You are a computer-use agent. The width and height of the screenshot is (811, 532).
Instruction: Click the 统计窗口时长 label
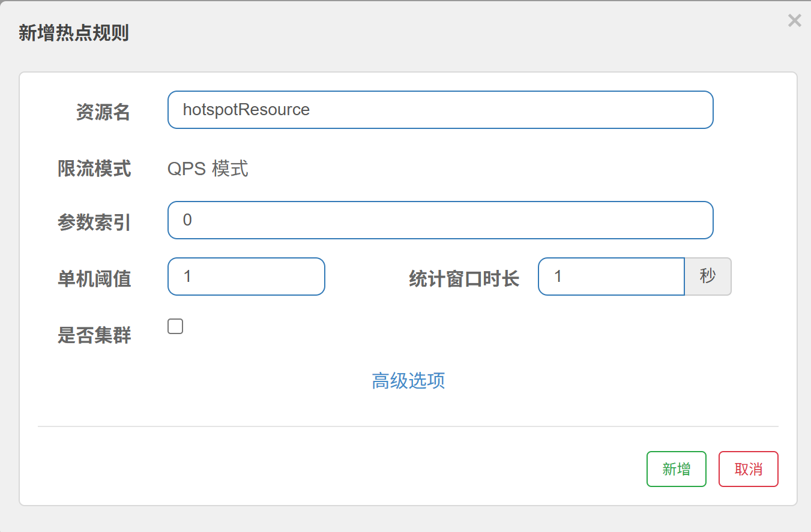click(464, 279)
